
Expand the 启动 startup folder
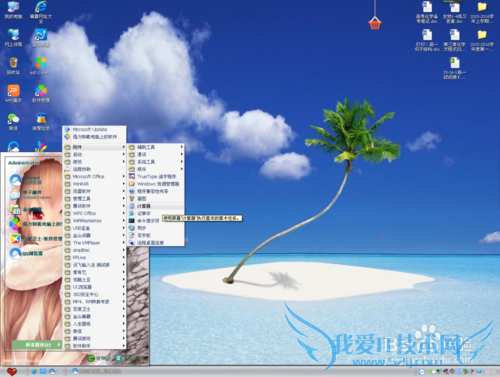point(95,154)
